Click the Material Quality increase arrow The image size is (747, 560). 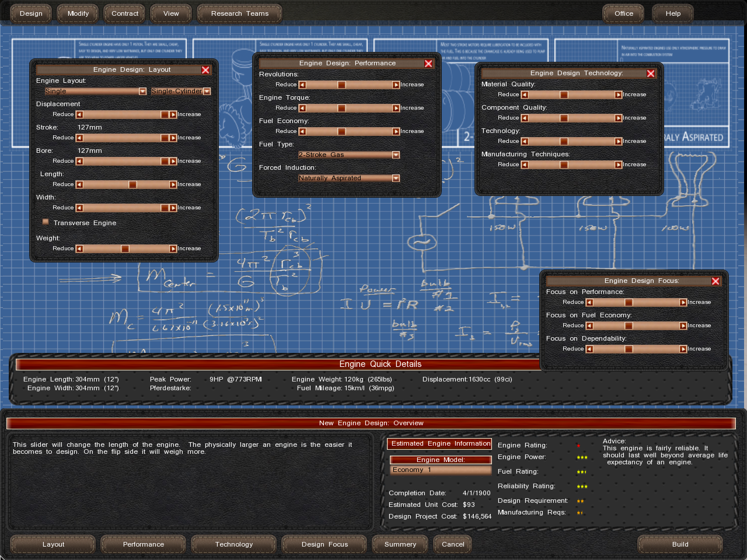(x=619, y=94)
